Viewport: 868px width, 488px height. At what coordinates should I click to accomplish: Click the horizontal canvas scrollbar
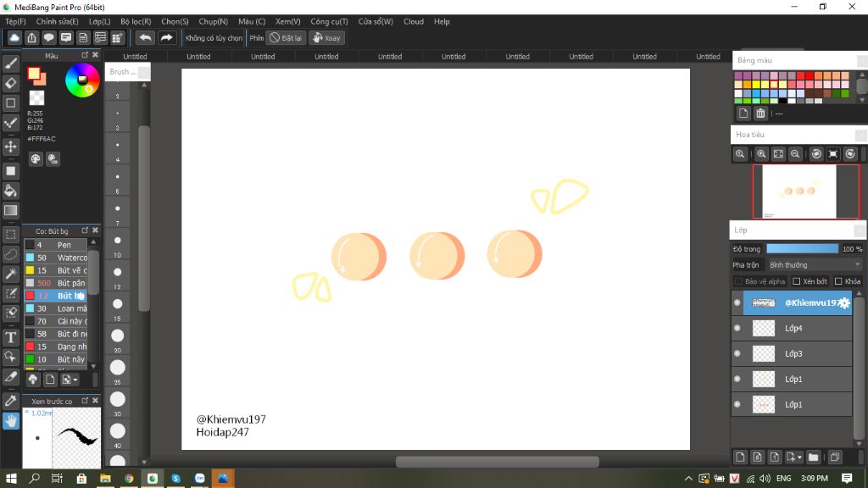[497, 462]
